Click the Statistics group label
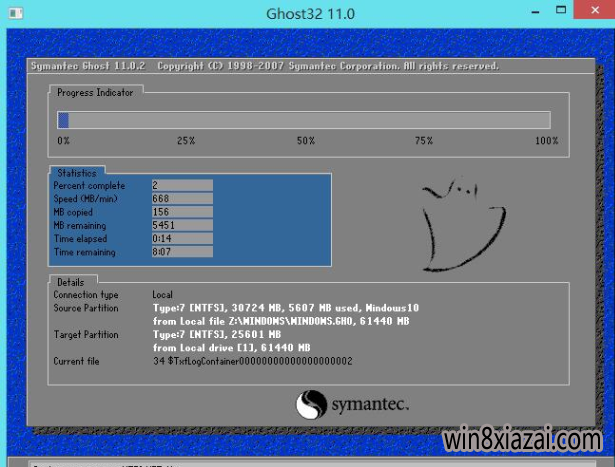 (x=77, y=173)
